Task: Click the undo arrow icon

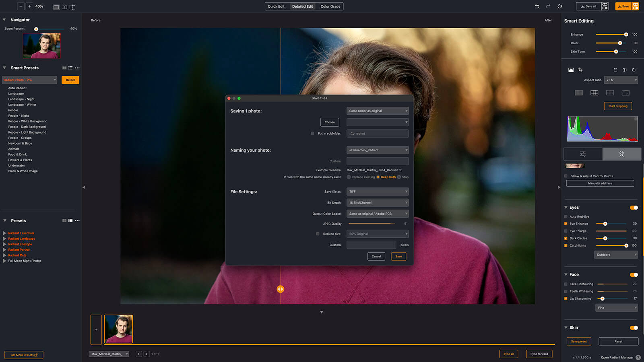Action: (537, 6)
